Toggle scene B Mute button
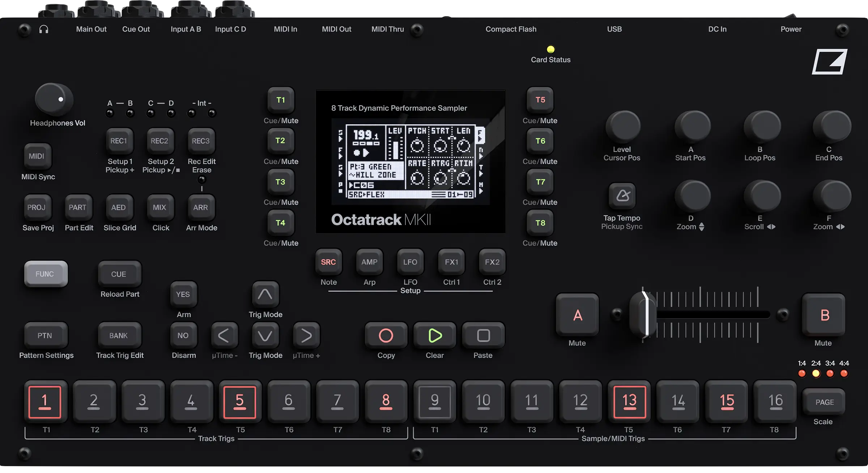868x473 pixels. coord(824,315)
